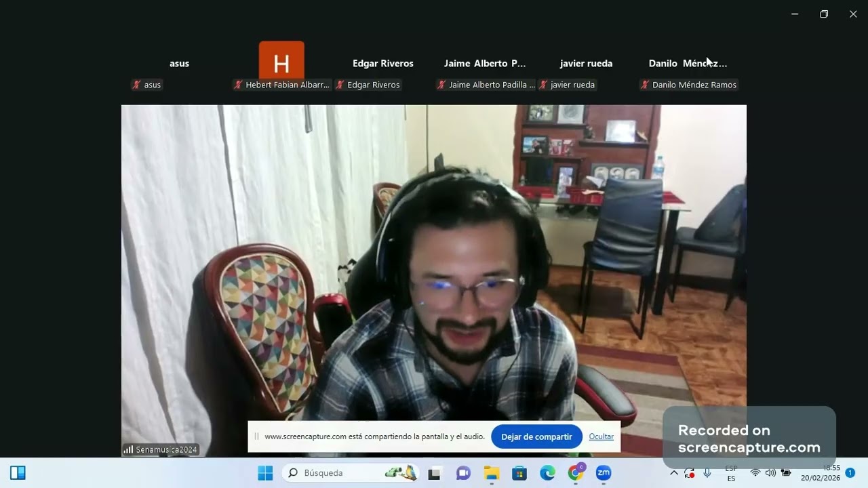Open the clock and date flyout
The height and width of the screenshot is (488, 868).
click(821, 473)
